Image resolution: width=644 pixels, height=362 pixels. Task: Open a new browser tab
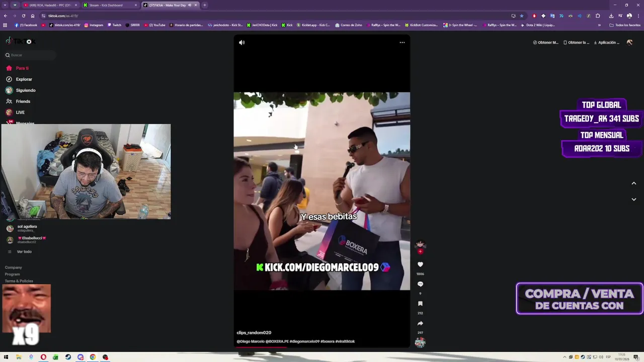[205, 5]
